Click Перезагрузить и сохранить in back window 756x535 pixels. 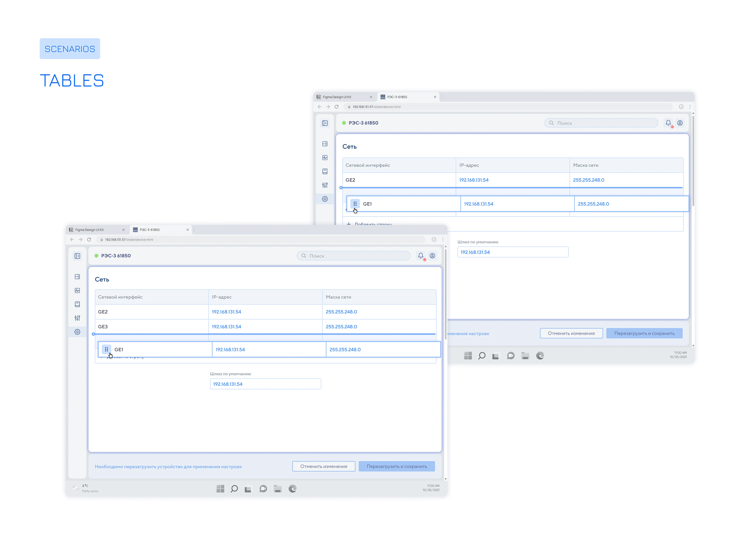[x=644, y=333]
